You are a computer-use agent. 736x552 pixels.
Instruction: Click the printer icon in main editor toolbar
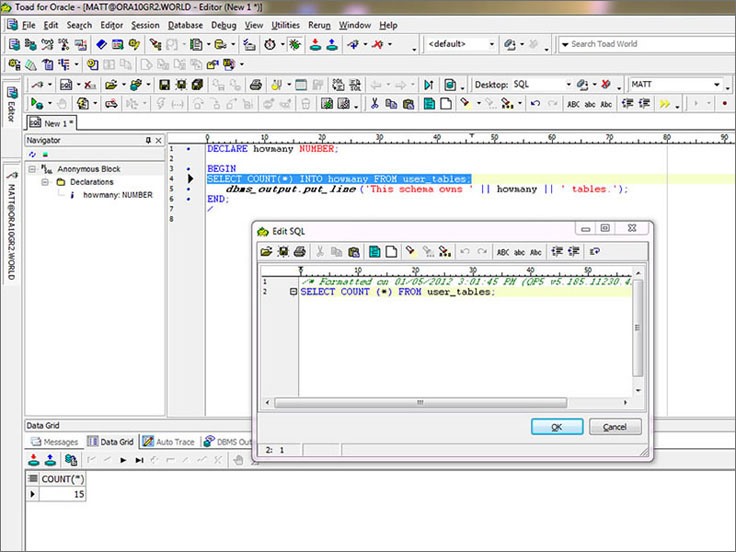[x=255, y=85]
